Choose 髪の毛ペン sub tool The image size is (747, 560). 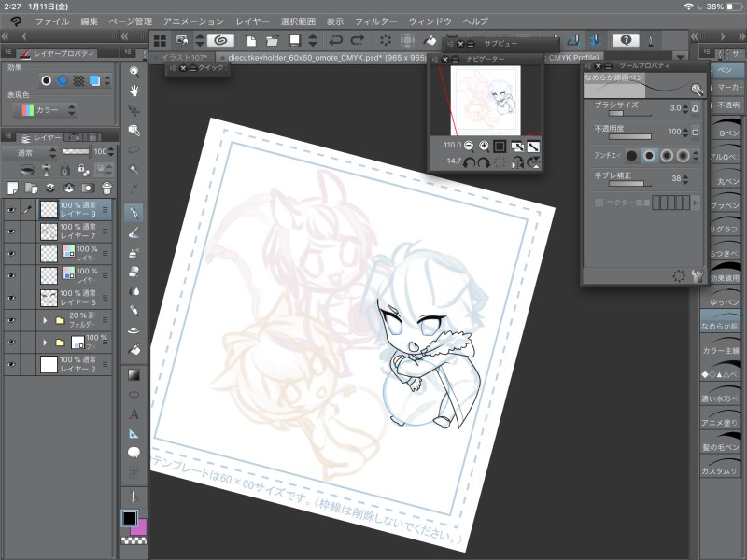tap(720, 443)
